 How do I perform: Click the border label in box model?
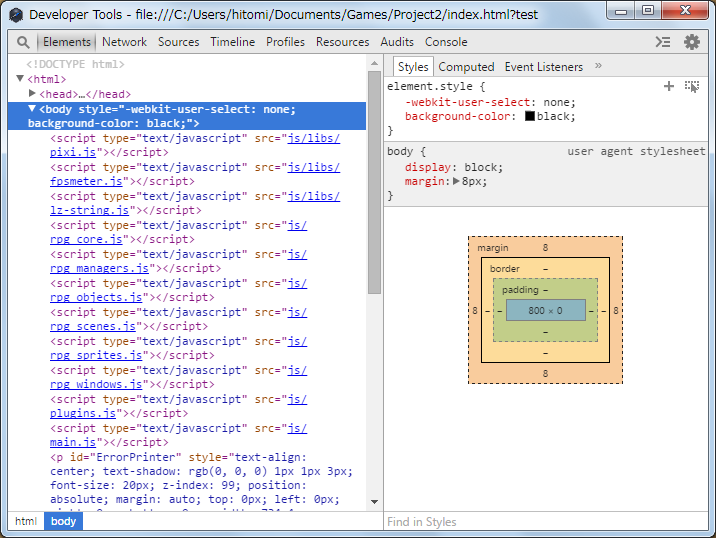(505, 269)
